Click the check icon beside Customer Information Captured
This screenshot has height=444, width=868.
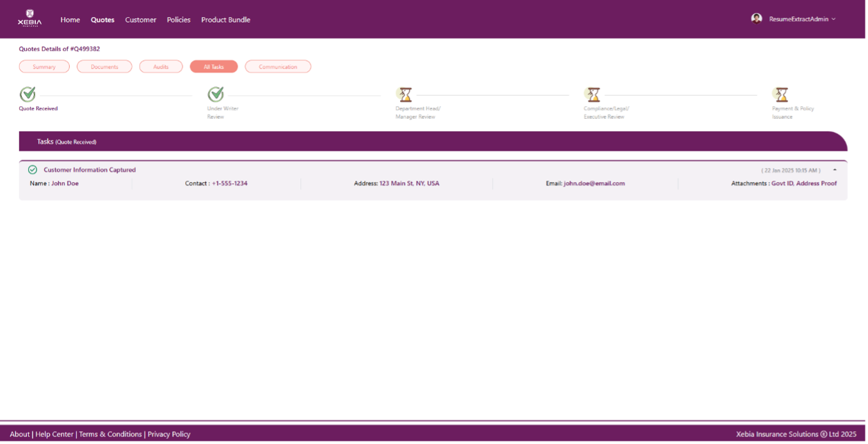[33, 169]
